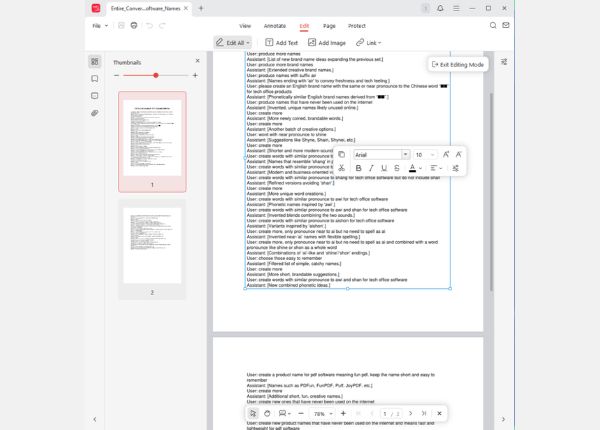600x430 pixels.
Task: Open the Link dropdown
Action: [x=368, y=42]
